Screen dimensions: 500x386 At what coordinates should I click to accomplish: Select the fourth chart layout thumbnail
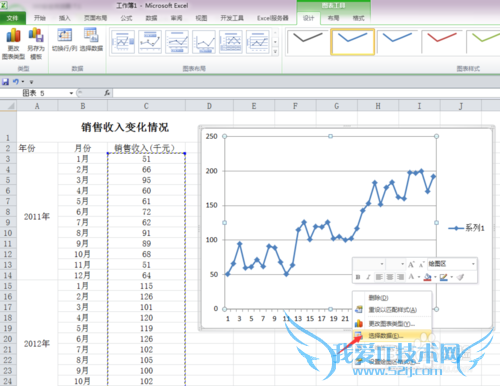tap(204, 42)
